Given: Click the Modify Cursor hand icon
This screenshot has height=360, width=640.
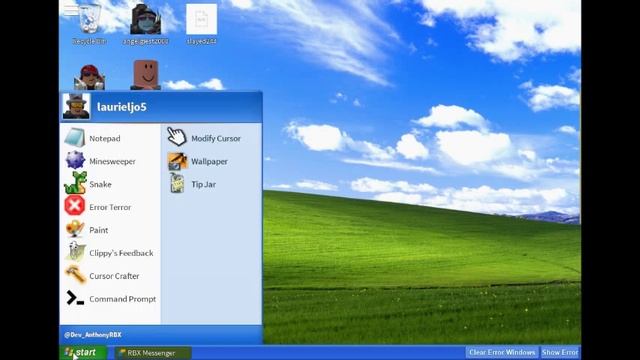Looking at the screenshot, I should [177, 136].
